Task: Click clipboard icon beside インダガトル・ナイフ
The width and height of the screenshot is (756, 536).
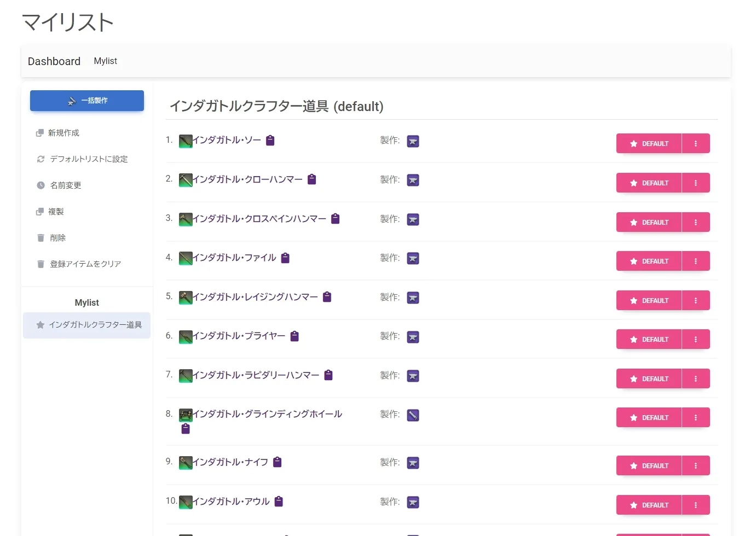Action: click(278, 462)
